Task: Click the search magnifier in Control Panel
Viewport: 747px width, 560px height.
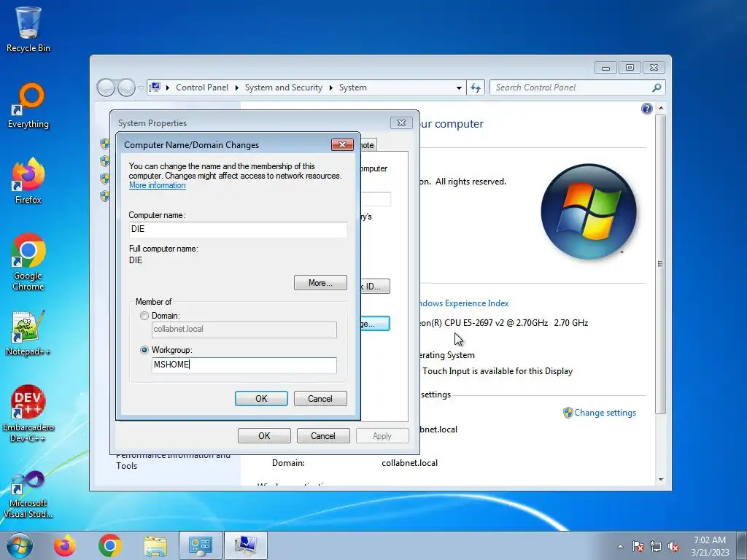Action: (x=657, y=87)
